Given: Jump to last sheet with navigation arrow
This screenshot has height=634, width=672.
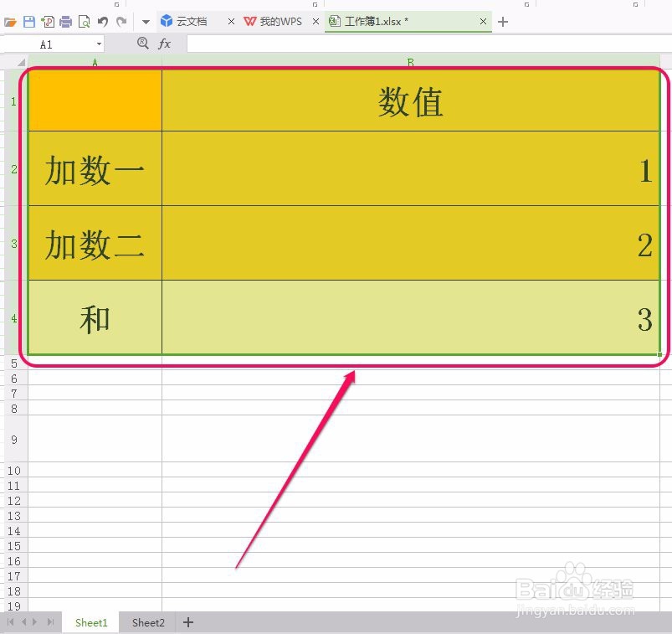Looking at the screenshot, I should click(x=50, y=622).
